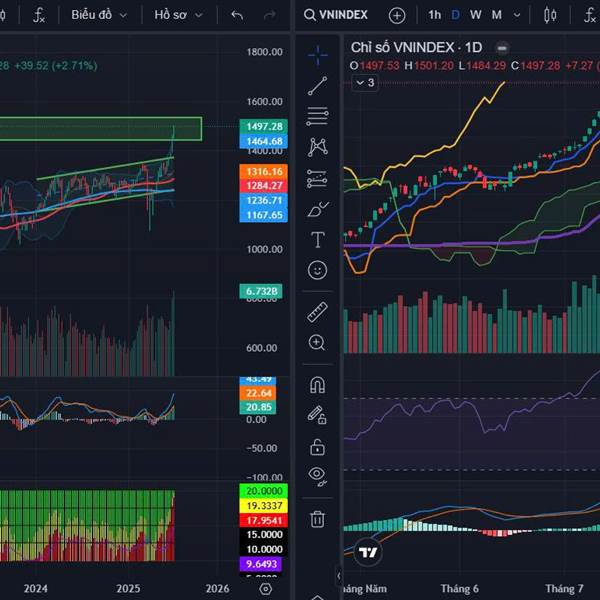Open the candlestick chart type selector
Screen dimensions: 600x600
pyautogui.click(x=550, y=15)
